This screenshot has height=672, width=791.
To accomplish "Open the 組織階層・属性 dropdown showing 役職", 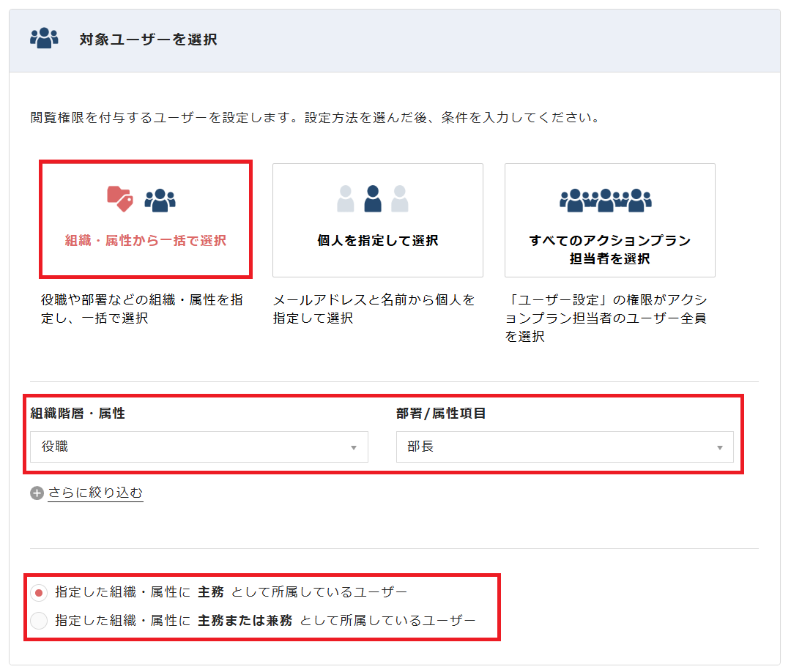I will (198, 447).
